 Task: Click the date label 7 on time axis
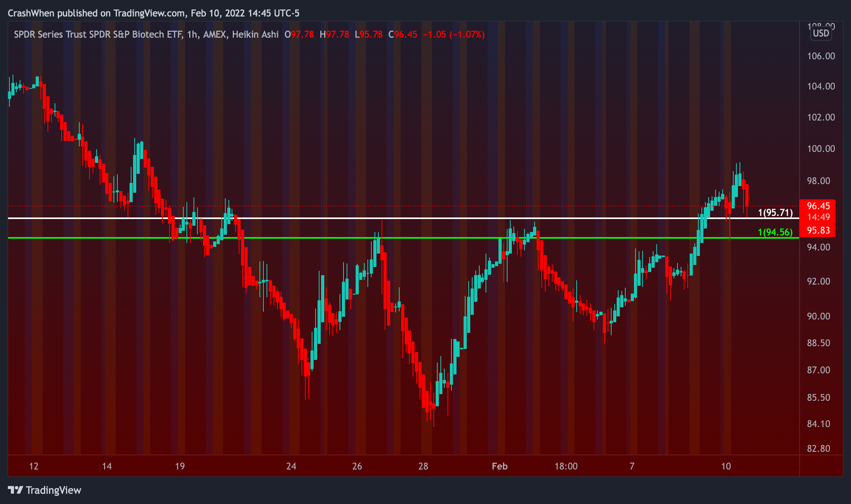coord(632,466)
